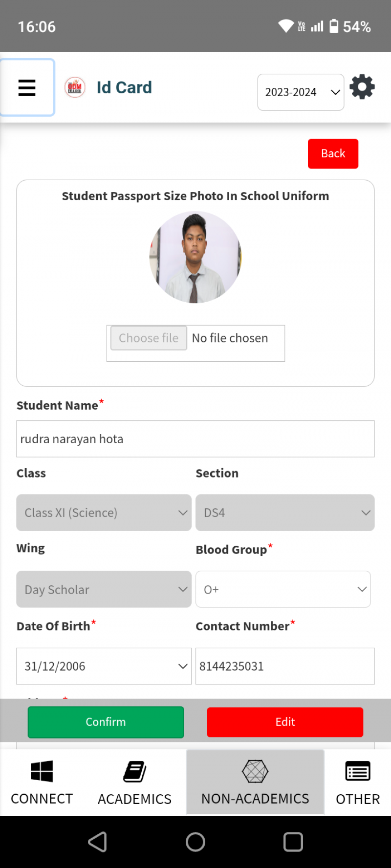Expand the Class XI (Science) dropdown
Screen dimensions: 391x868
tap(104, 513)
